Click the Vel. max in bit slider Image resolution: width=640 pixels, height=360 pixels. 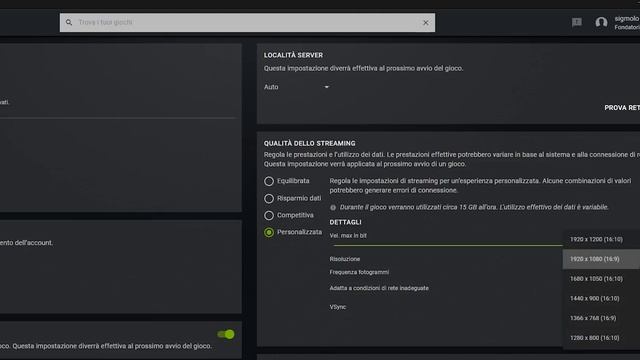tap(448, 245)
